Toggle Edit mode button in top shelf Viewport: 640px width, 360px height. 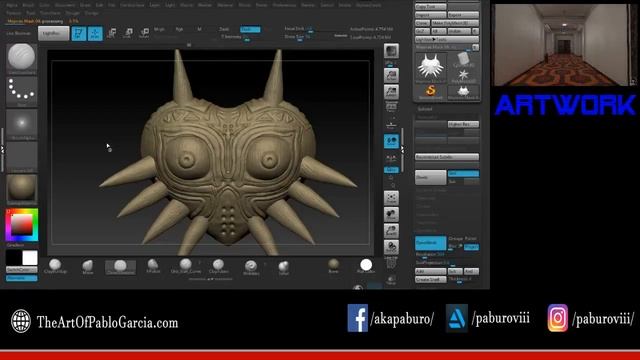[x=78, y=33]
